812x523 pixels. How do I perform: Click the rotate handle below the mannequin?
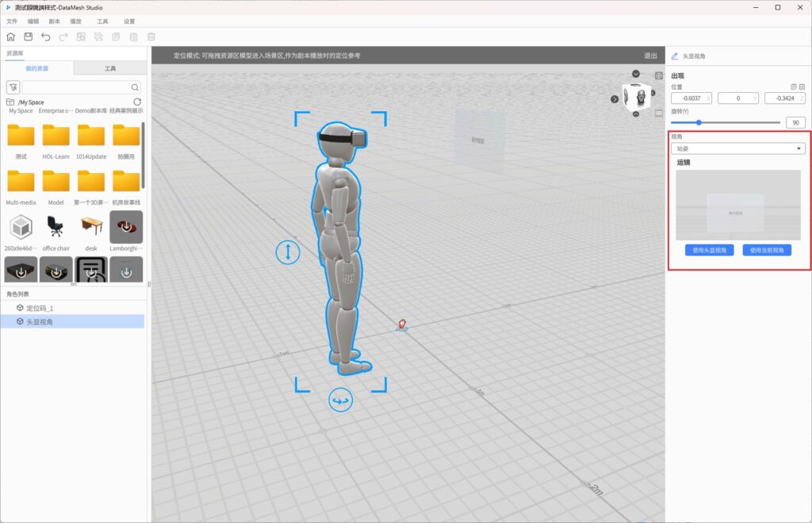[x=340, y=401]
